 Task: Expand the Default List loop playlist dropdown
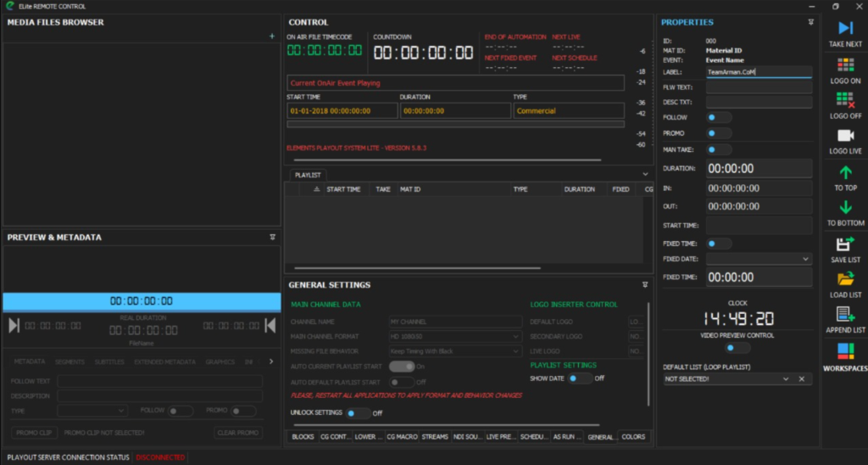(x=786, y=378)
